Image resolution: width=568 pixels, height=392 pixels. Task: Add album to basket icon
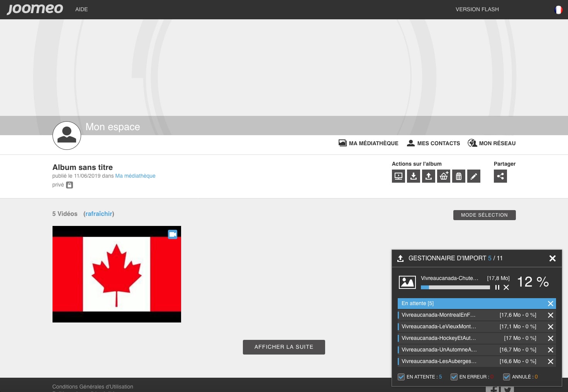point(443,176)
